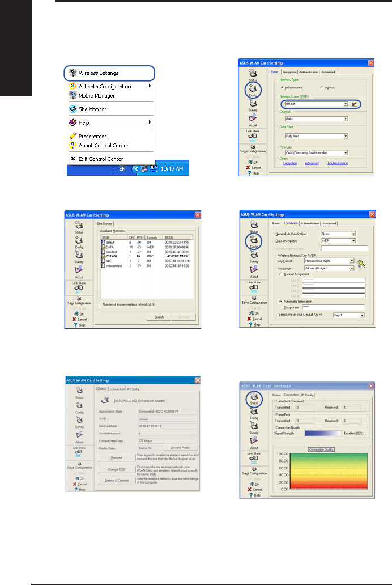This screenshot has width=392, height=585.
Task: Select Infrastructure network type radio
Action: (282, 88)
